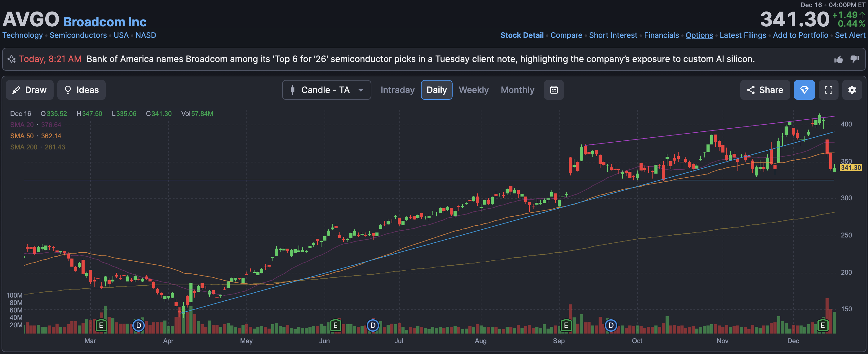Viewport: 868px width, 354px height.
Task: Switch to Intraday timeframe
Action: (x=397, y=90)
